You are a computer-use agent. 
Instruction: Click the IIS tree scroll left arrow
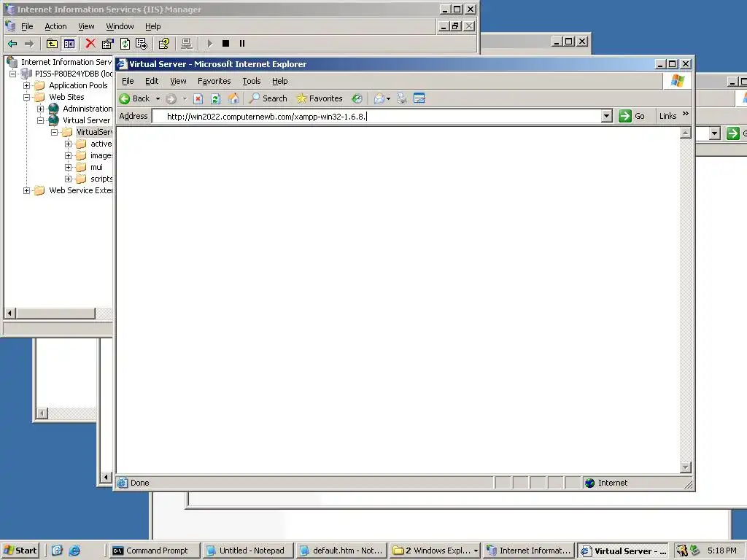10,314
